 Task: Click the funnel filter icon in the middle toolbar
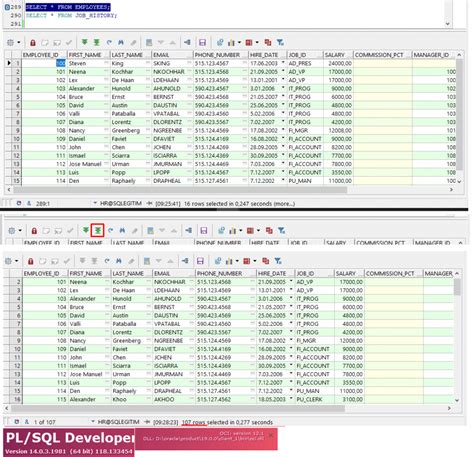pos(281,230)
